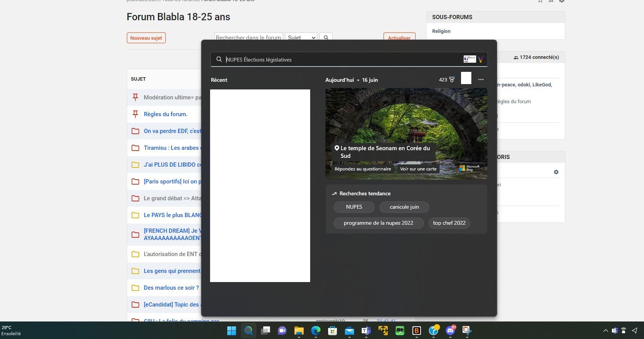Open pinned topic 'Règles du forum.'
Screen dimensions: 644x339
click(165, 114)
